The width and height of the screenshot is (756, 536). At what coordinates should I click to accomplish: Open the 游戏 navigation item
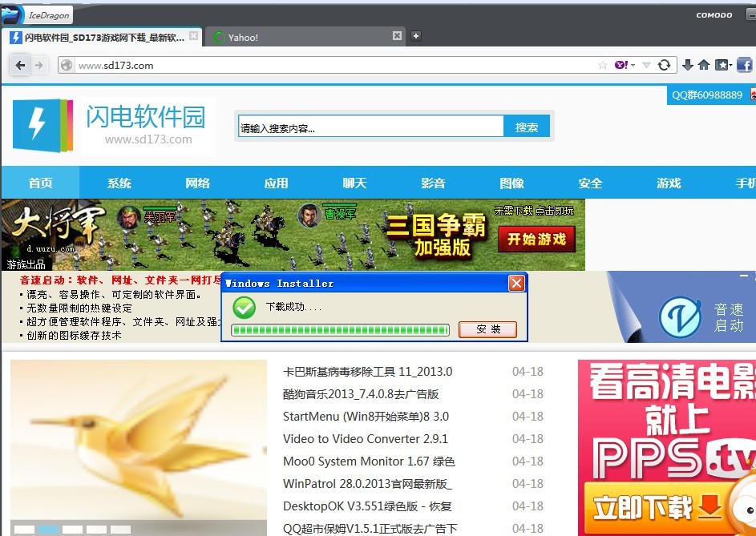[x=669, y=183]
